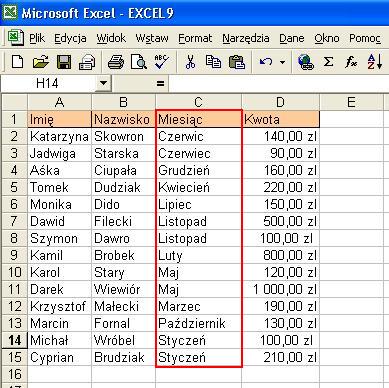Select the cell with 1 000,00 zł

(x=280, y=289)
